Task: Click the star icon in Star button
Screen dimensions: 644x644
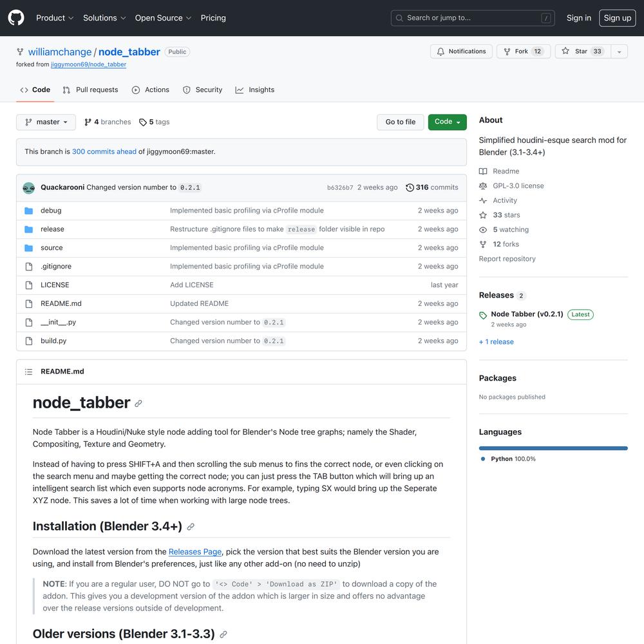Action: [x=565, y=51]
